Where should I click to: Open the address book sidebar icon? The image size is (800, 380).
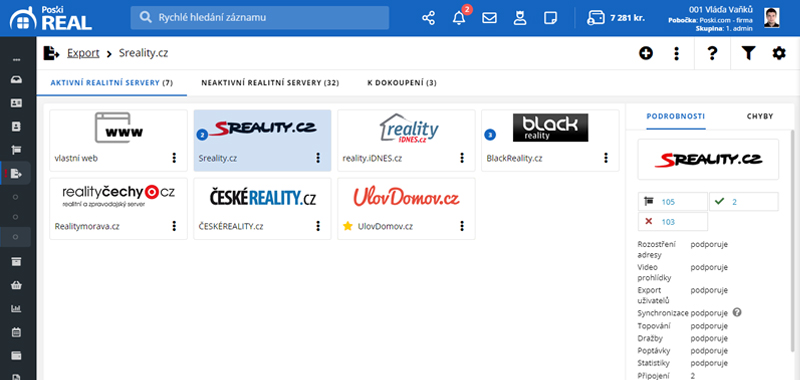(x=16, y=126)
